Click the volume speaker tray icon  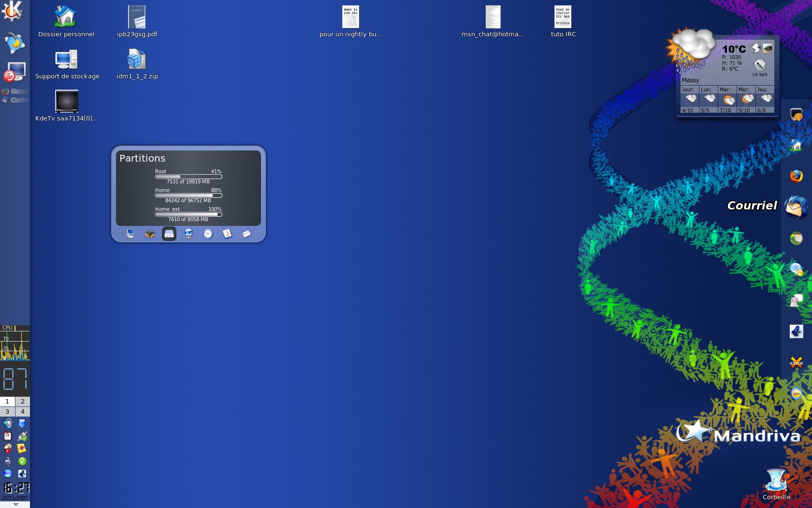[8, 423]
